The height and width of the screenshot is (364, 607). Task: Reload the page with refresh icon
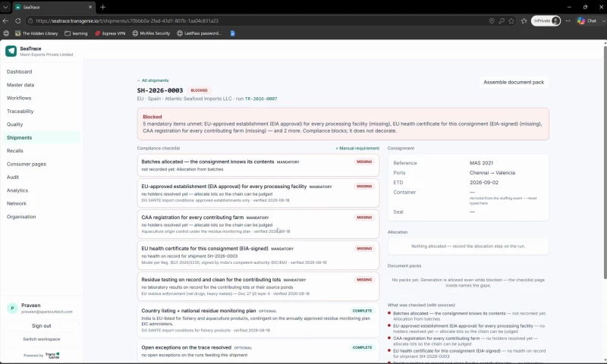[x=17, y=21]
